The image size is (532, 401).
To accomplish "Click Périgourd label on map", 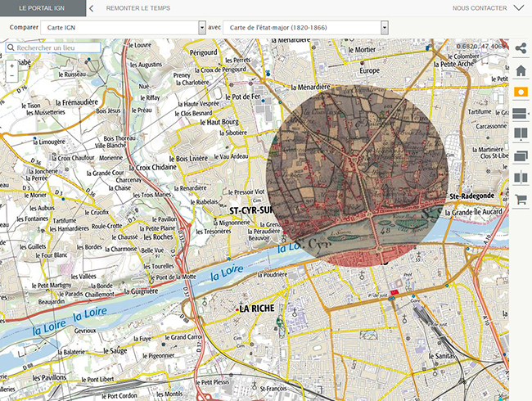I will 204,52.
